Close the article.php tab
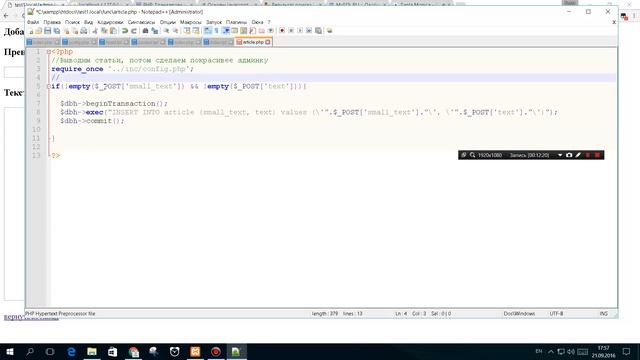 pos(268,42)
